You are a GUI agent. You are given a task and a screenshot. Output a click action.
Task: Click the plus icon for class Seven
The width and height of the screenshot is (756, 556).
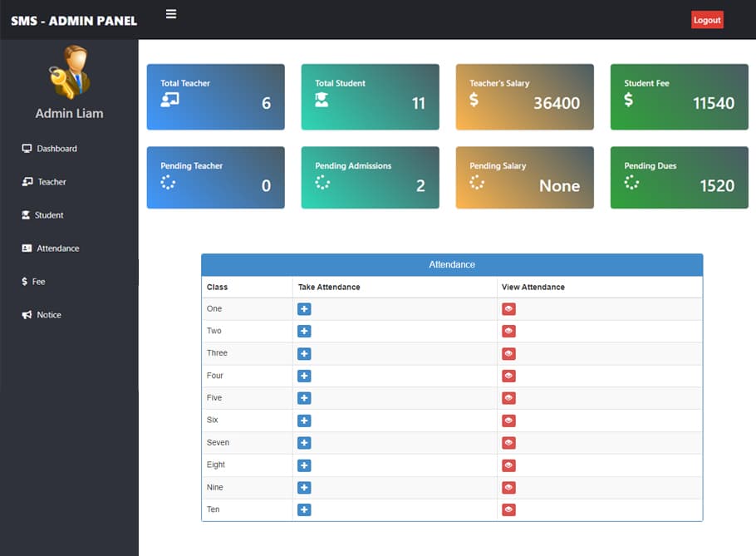coord(304,444)
